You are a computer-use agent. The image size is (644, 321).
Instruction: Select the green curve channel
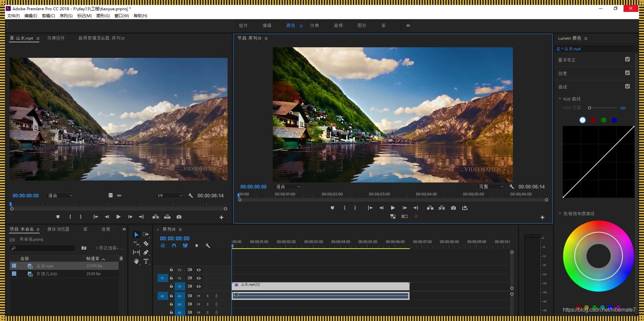tap(604, 120)
